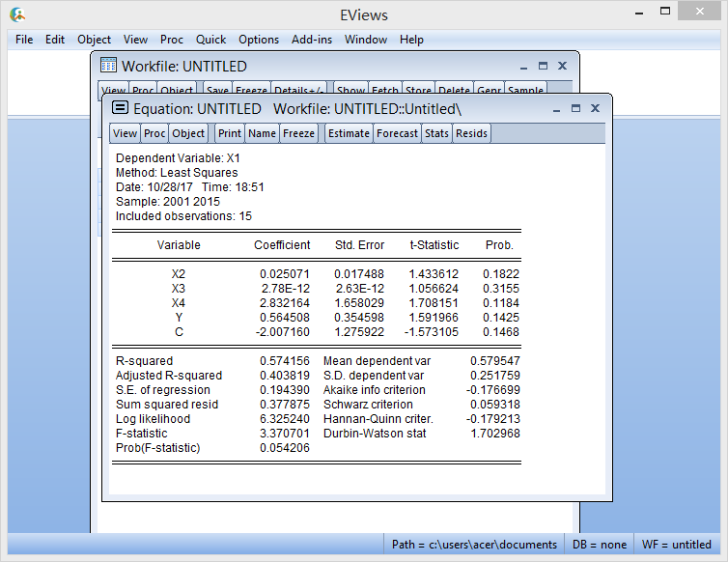
Task: Click the Genr button in workfile toolbar
Action: point(489,91)
